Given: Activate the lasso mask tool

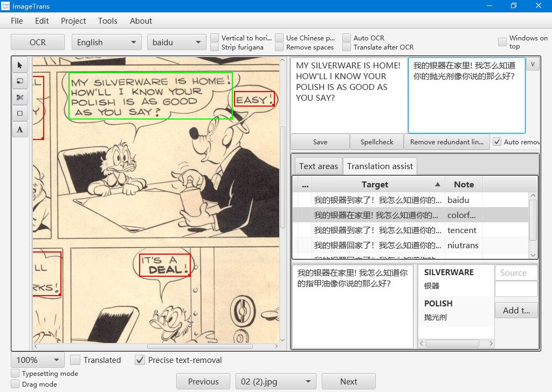Looking at the screenshot, I should (19, 81).
